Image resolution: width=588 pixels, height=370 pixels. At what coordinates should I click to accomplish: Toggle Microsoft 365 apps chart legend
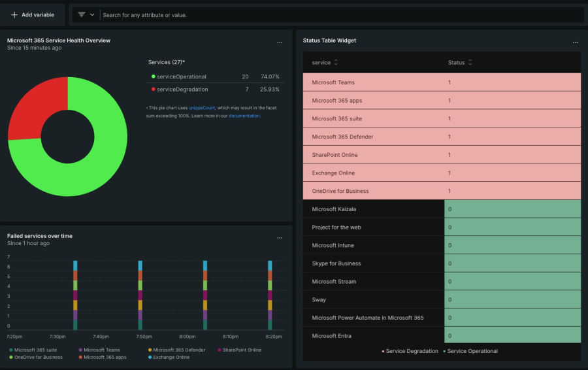[x=103, y=358]
